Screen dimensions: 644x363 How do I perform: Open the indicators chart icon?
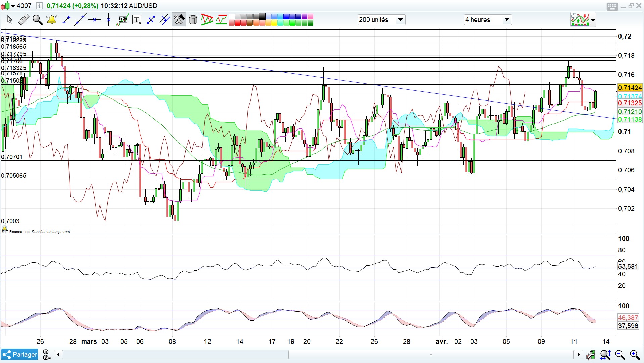tap(580, 20)
